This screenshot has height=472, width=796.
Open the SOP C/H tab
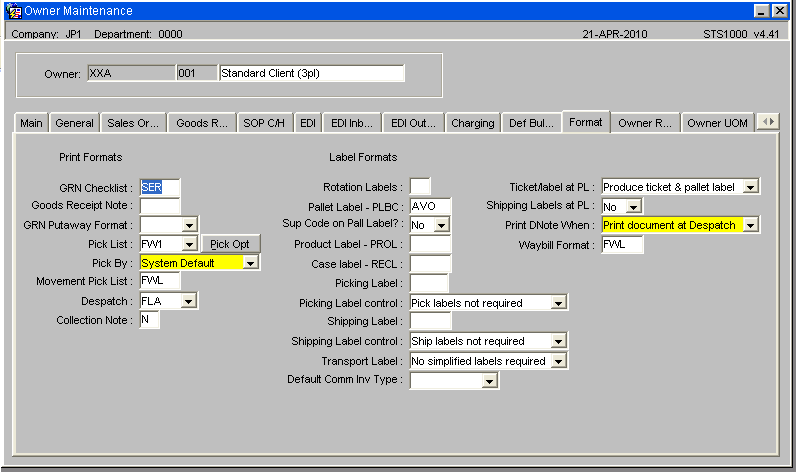tap(264, 123)
